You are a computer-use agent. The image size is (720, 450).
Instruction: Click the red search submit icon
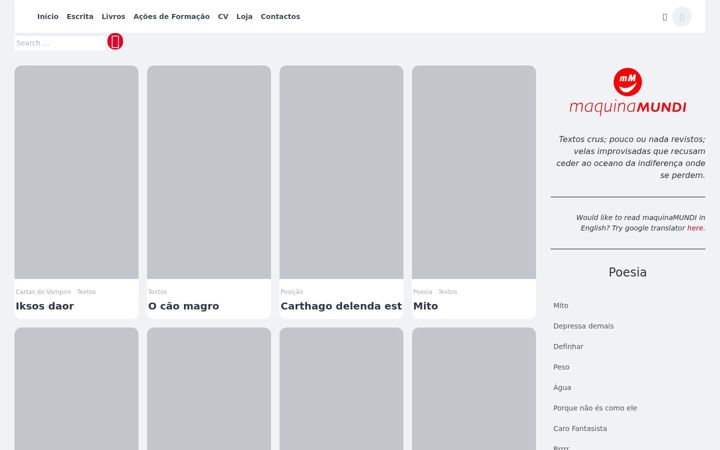[x=115, y=42]
